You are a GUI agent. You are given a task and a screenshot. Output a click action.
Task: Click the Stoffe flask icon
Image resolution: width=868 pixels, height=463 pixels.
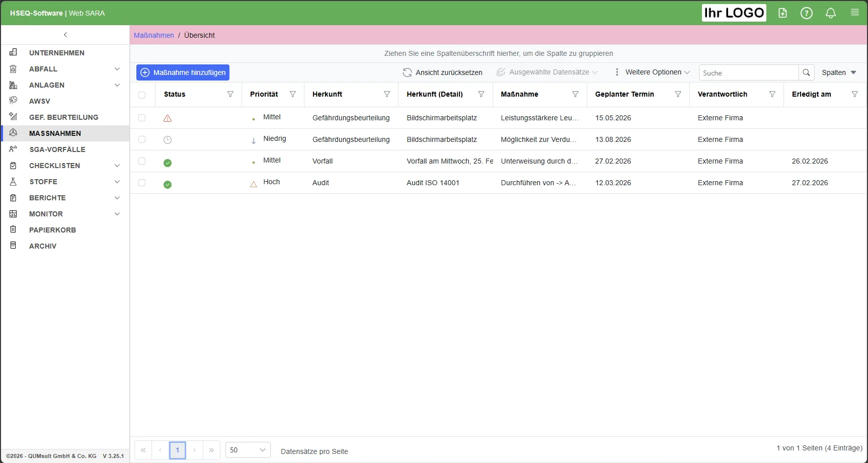point(14,181)
